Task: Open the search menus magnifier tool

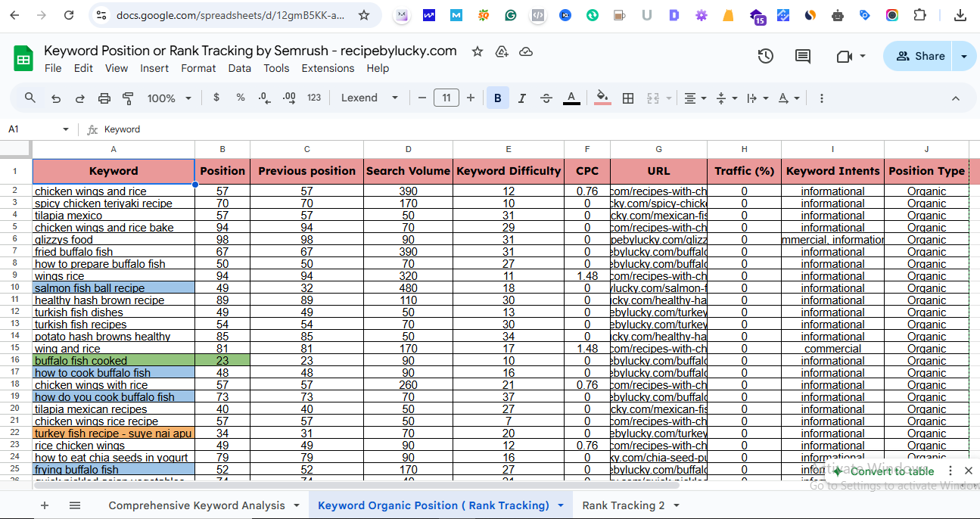Action: tap(30, 98)
